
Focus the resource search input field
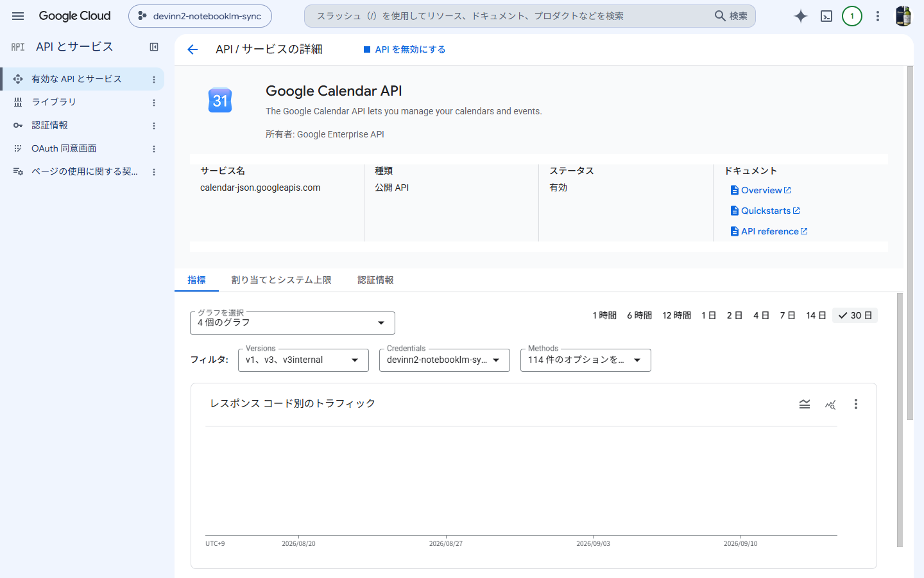click(507, 16)
